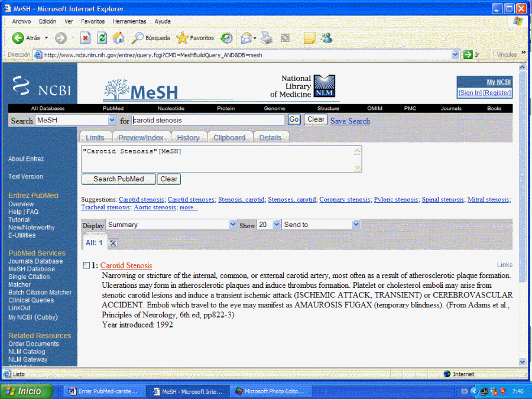Viewport: 532px width, 399px height.
Task: Check the box for result 1 Carotid Stenosis
Action: 87,265
